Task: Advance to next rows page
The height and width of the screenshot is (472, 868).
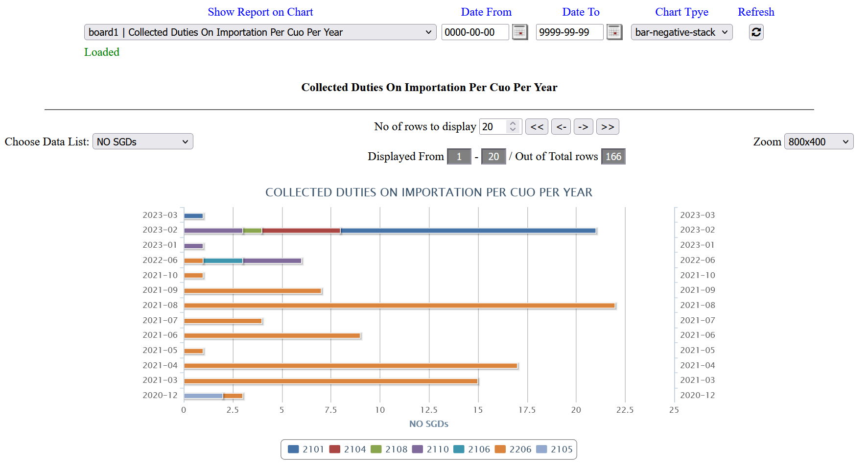Action: pos(583,127)
